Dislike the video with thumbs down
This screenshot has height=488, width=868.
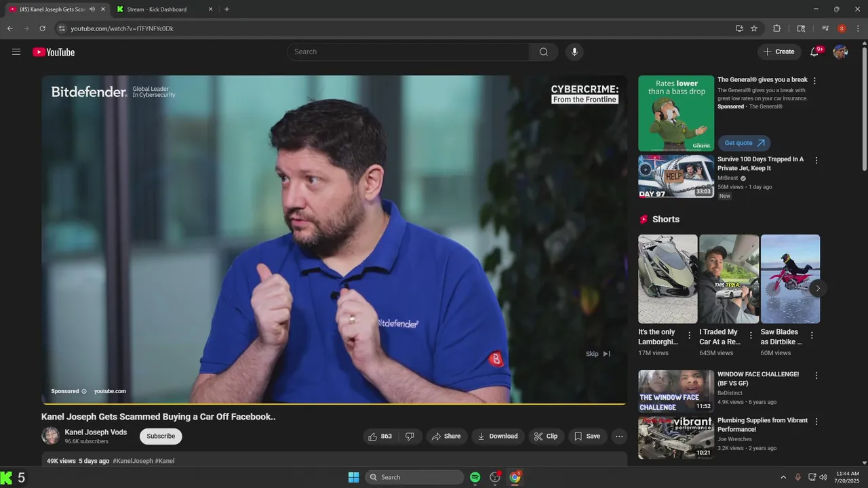410,436
